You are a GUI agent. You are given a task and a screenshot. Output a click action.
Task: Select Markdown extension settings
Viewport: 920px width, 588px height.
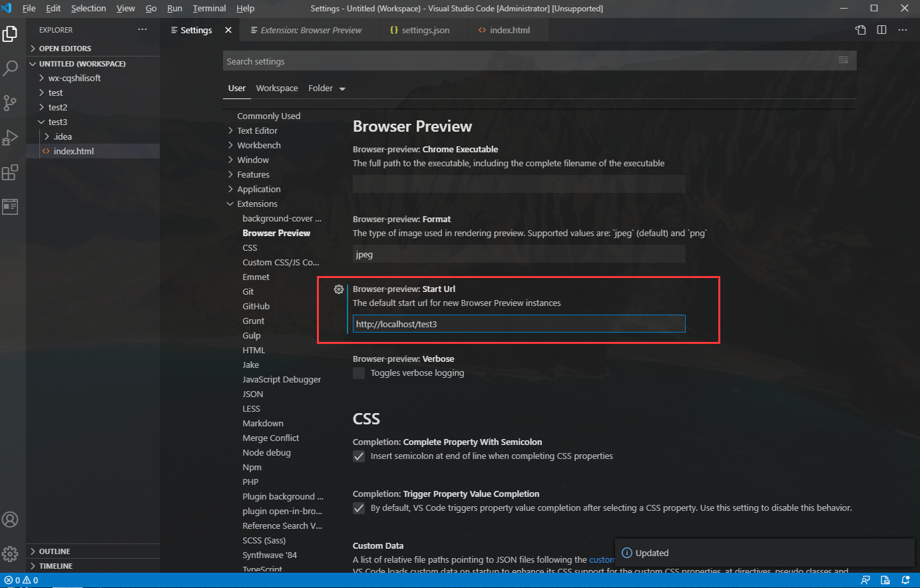(x=263, y=423)
